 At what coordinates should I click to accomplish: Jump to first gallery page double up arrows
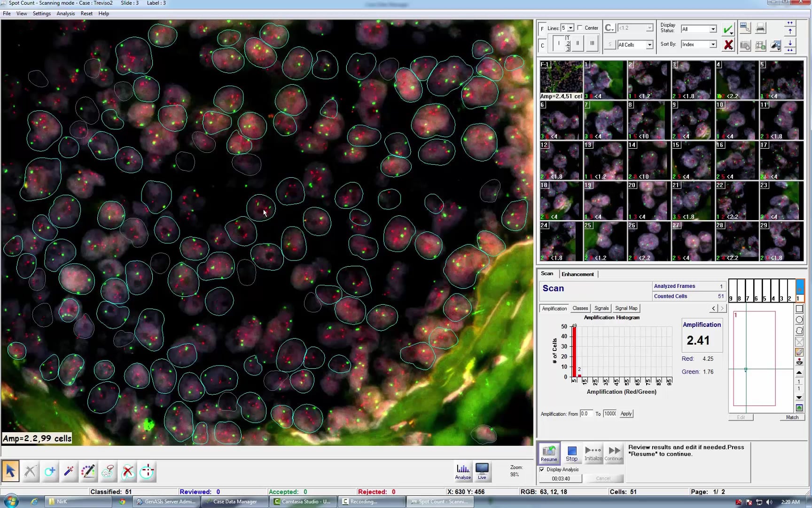tap(790, 23)
